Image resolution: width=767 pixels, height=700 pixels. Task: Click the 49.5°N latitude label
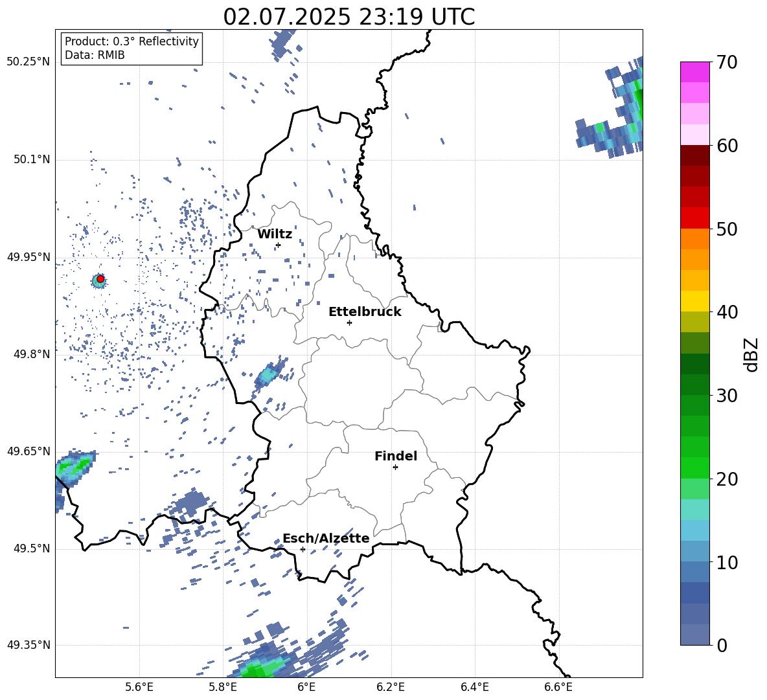(x=31, y=548)
